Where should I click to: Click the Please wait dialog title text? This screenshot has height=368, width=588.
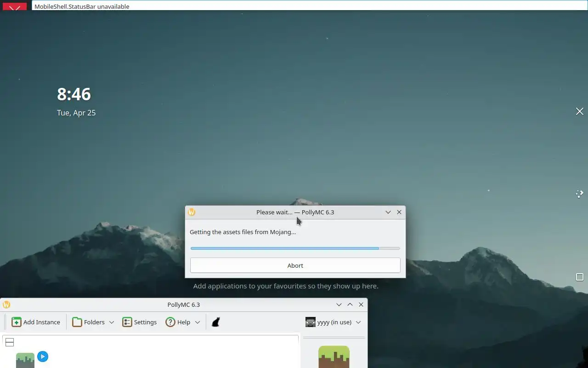(295, 212)
